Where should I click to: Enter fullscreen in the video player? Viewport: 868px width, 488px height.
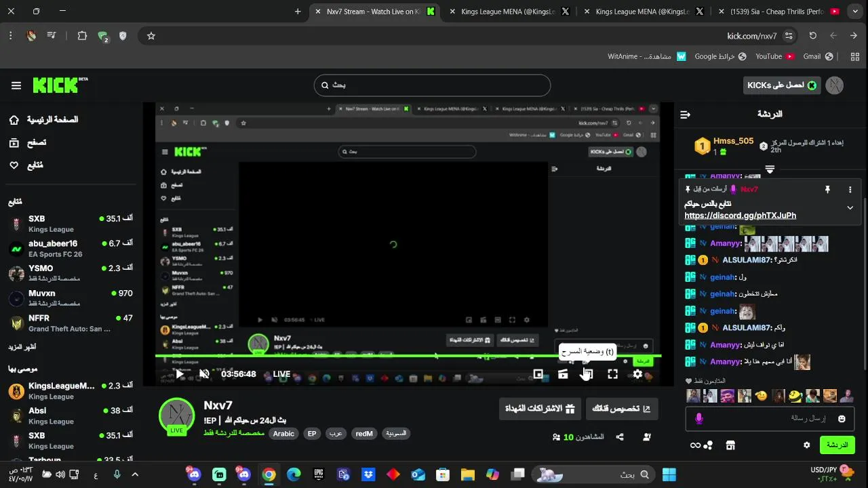[x=612, y=374]
